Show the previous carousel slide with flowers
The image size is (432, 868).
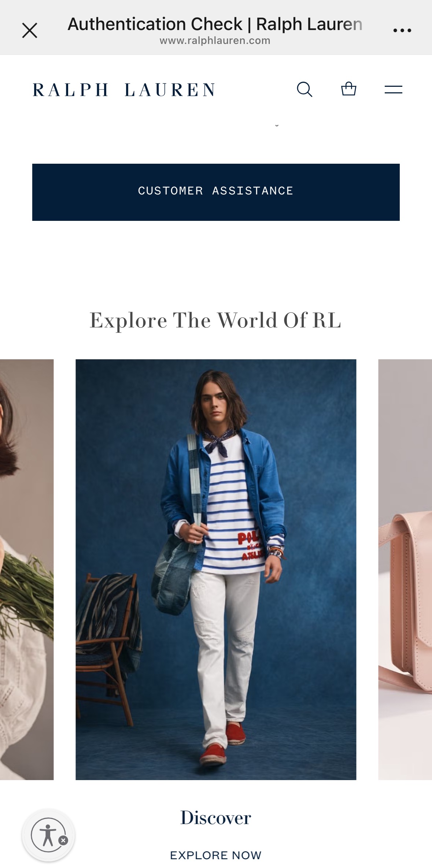pyautogui.click(x=27, y=570)
